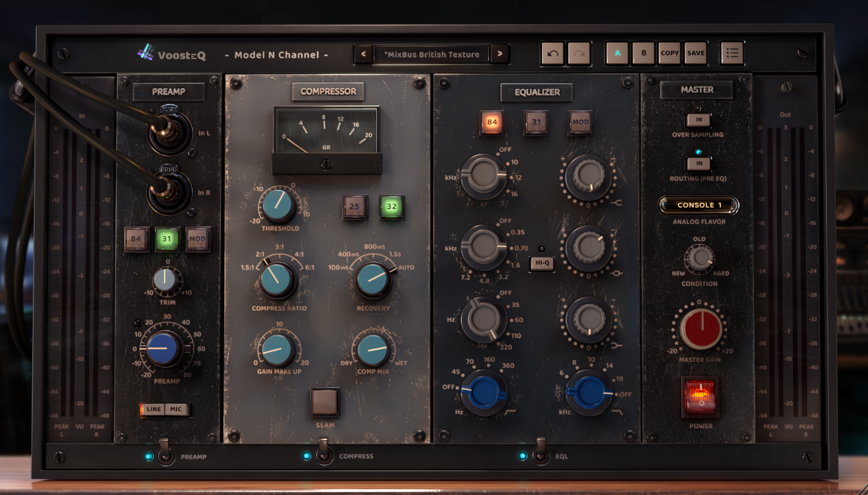868x495 pixels.
Task: Adjust the MASTER GAIN knob
Action: pyautogui.click(x=700, y=328)
